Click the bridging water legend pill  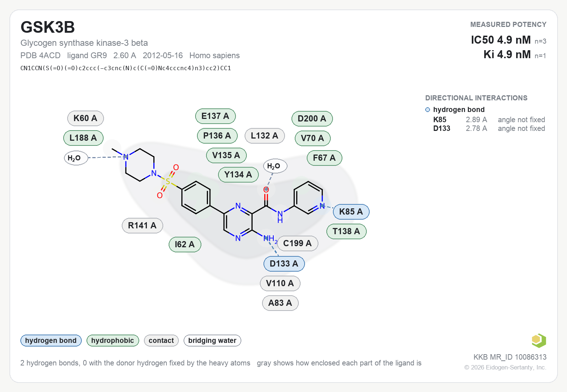212,341
